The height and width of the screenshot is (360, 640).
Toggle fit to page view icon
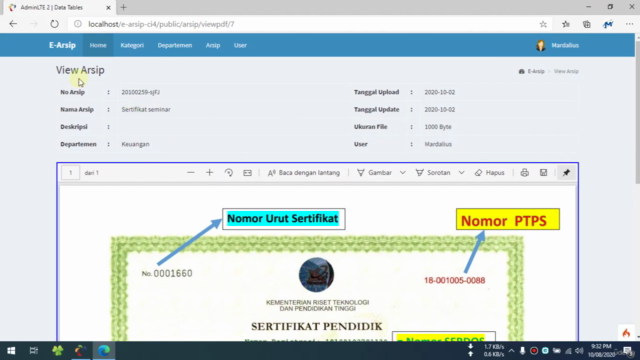point(247,173)
